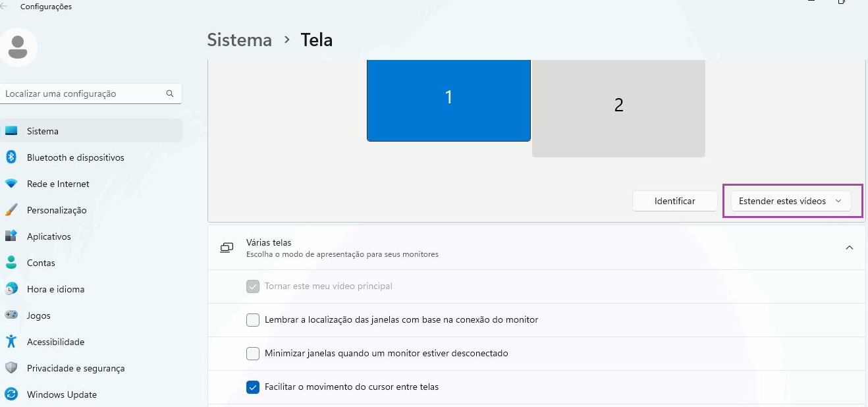Click the Windows Update sync icon

(x=11, y=394)
